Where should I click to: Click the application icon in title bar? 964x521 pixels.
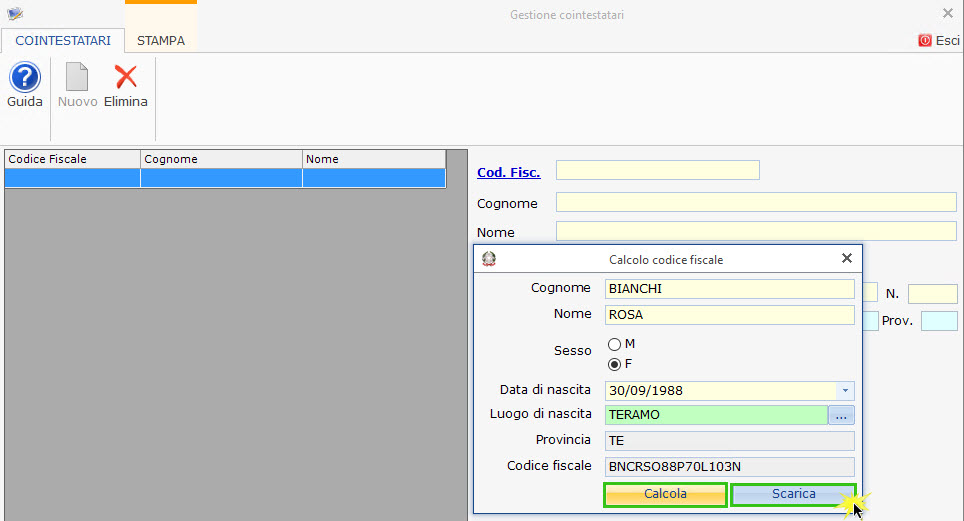(15, 14)
